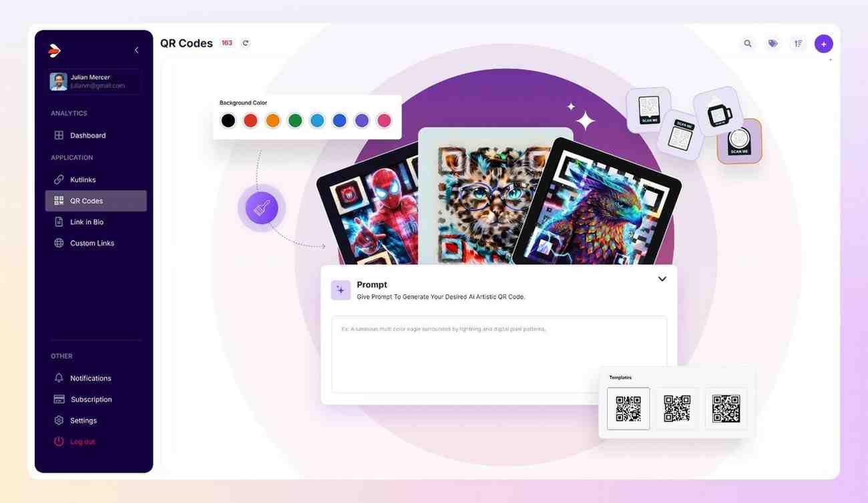Pick the mug-shaped QR frame icon
The image size is (868, 503).
[718, 112]
